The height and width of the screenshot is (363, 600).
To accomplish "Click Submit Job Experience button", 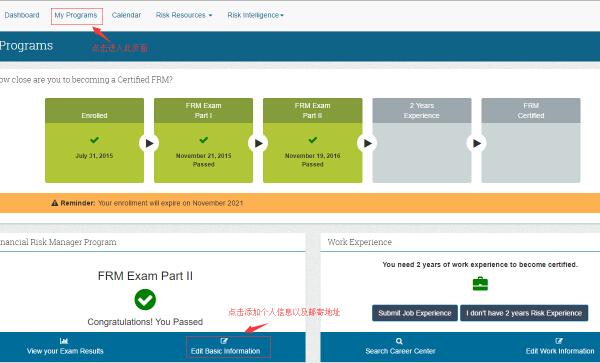I will [x=415, y=313].
